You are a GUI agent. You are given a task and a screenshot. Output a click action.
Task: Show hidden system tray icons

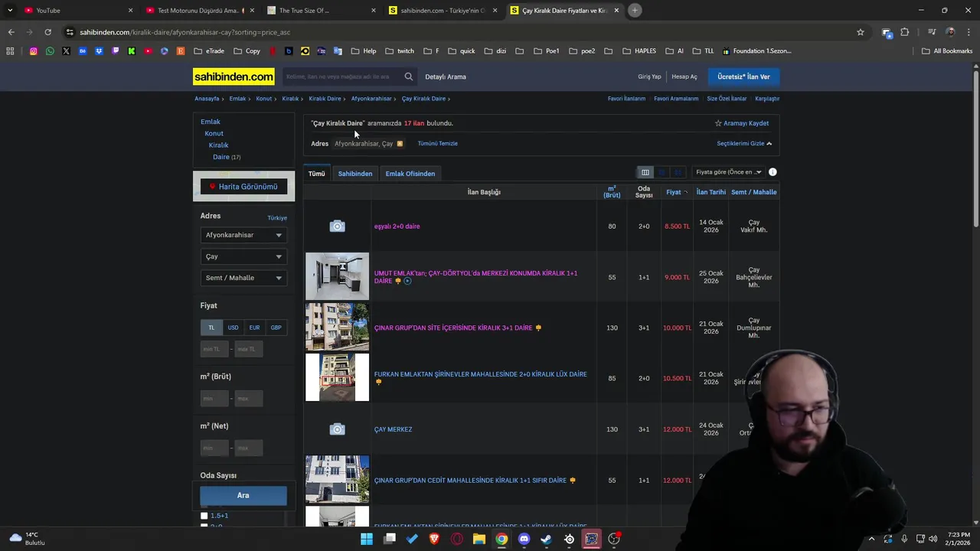click(871, 539)
